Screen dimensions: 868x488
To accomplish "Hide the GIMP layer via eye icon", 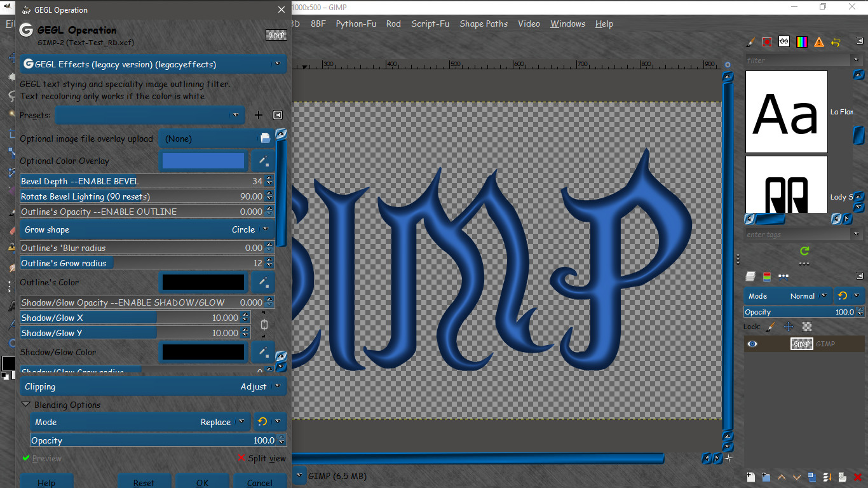I will [x=752, y=344].
